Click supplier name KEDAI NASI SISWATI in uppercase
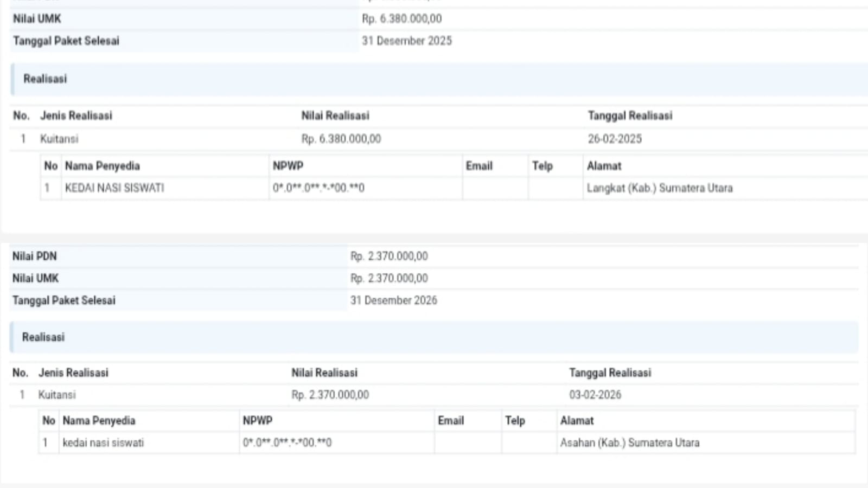The image size is (868, 488). coord(114,188)
